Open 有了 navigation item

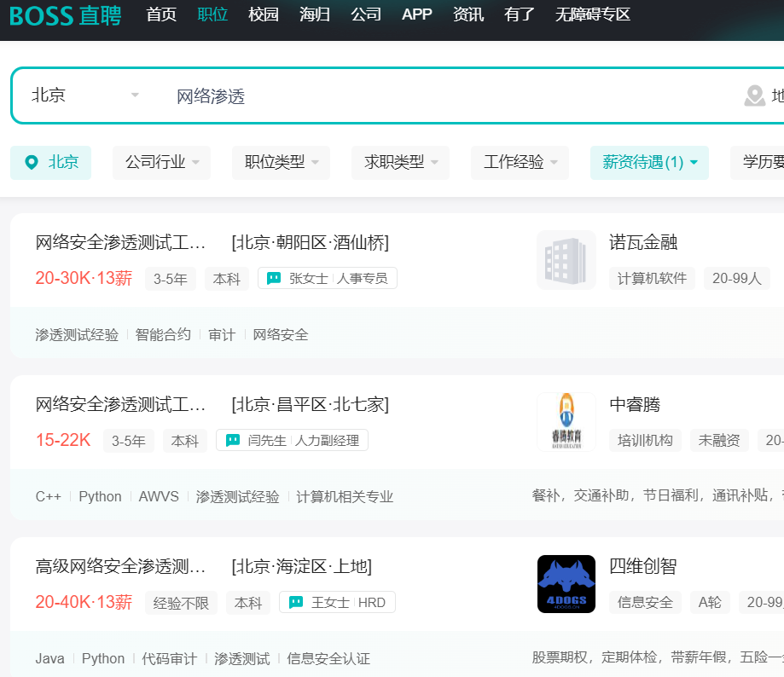tap(519, 14)
